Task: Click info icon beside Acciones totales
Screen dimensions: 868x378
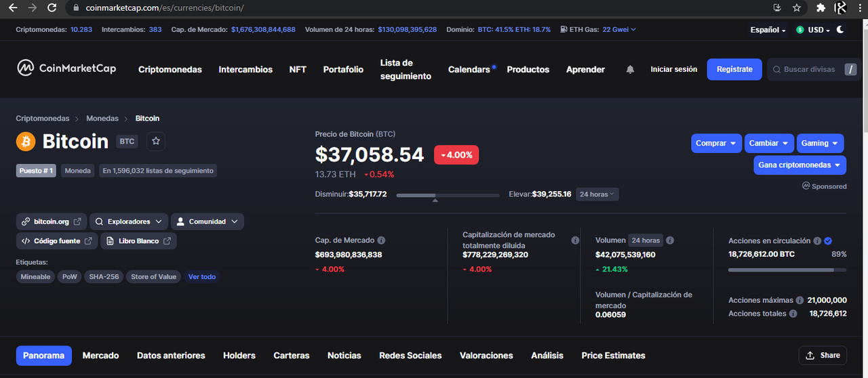Action: click(x=793, y=314)
